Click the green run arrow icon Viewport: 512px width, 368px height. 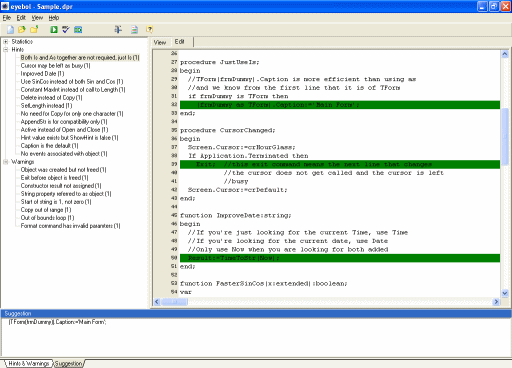coord(54,30)
